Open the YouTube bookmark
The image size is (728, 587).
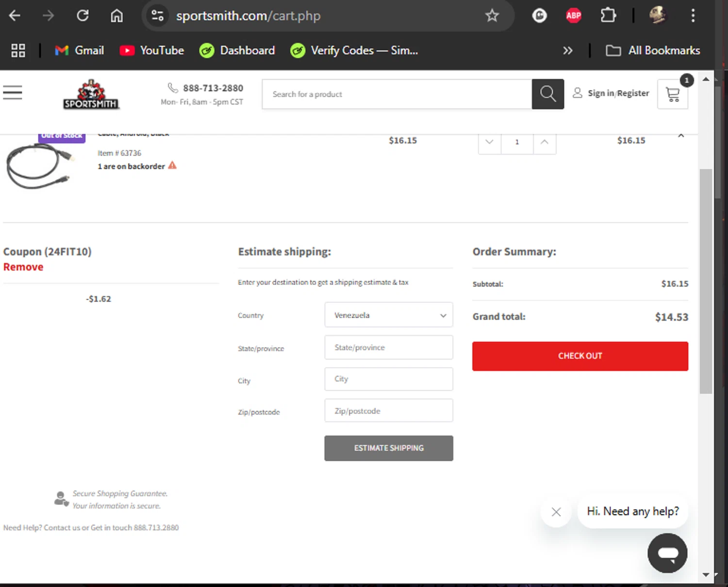(x=152, y=50)
